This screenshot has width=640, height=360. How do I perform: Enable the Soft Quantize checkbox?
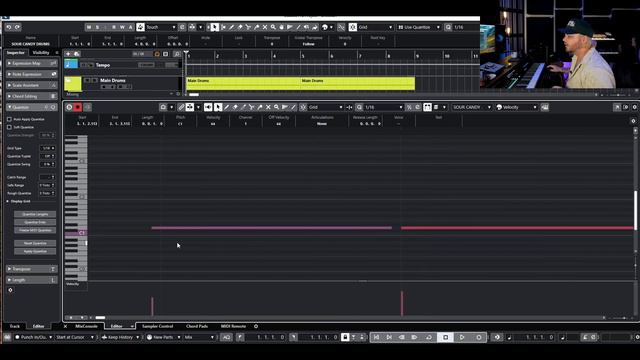pyautogui.click(x=9, y=127)
